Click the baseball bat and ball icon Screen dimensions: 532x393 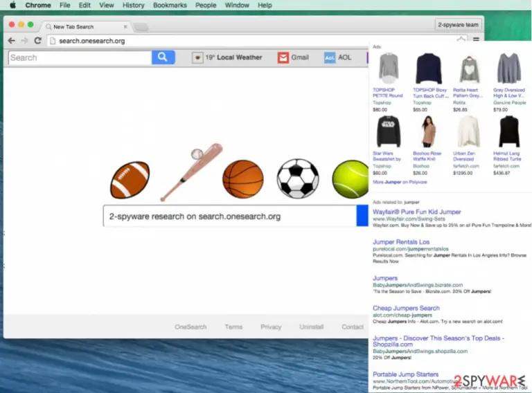point(191,172)
